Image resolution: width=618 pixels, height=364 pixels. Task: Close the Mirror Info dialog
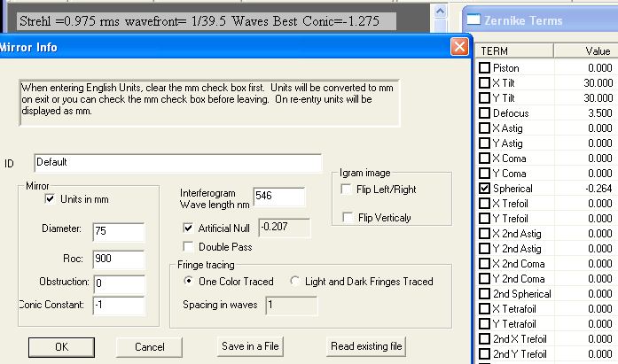(x=459, y=47)
